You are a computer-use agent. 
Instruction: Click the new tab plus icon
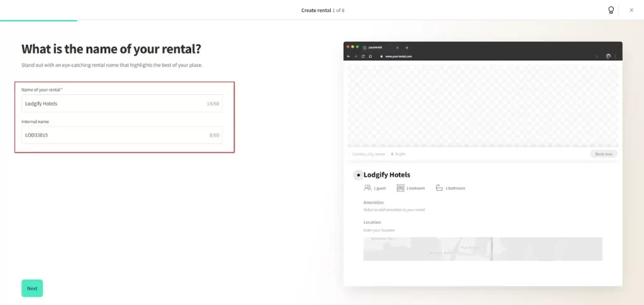coord(407,48)
